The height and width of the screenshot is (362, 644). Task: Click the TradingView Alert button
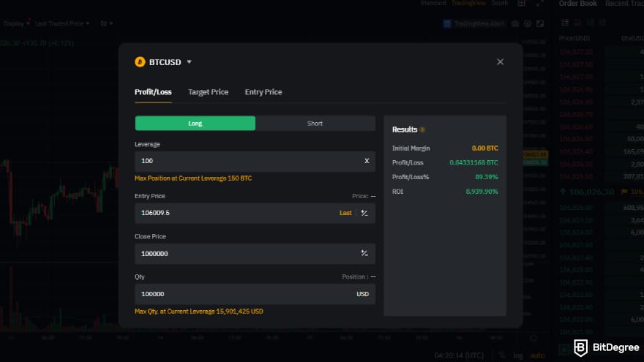475,23
